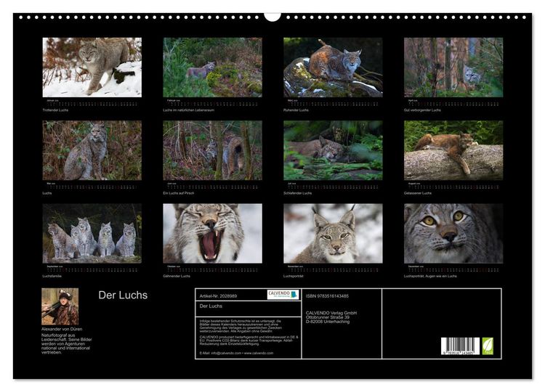Select the 'Ruhender Luchs' caption
The image size is (545, 392).
(296, 110)
